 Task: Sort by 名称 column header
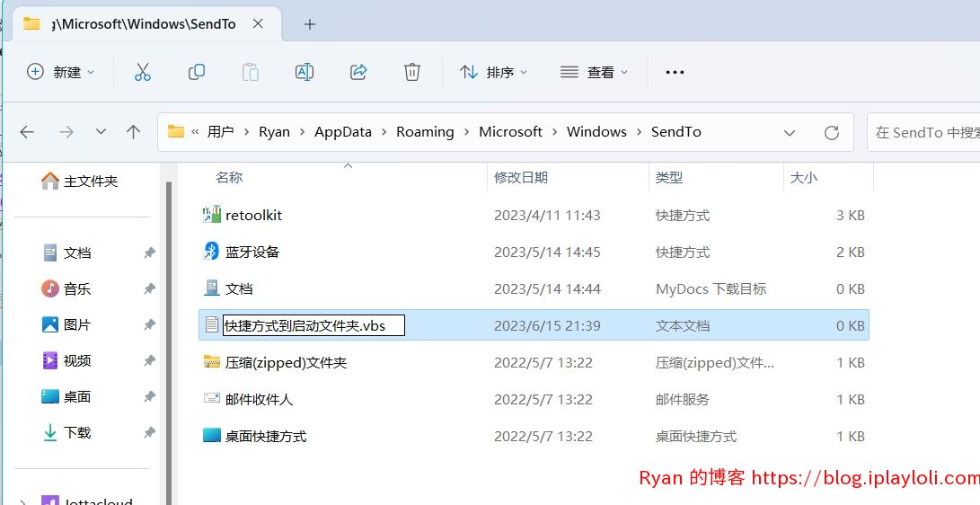click(x=229, y=178)
